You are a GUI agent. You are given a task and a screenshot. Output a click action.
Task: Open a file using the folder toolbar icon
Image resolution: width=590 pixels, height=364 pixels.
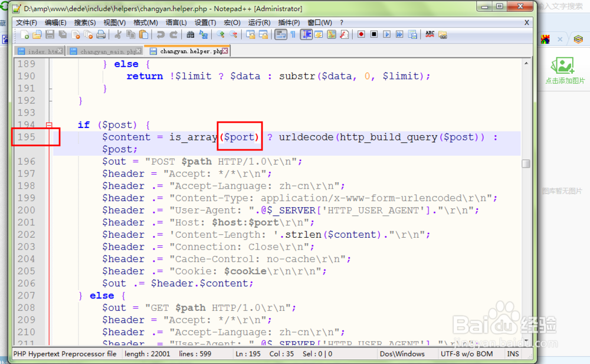[37, 35]
